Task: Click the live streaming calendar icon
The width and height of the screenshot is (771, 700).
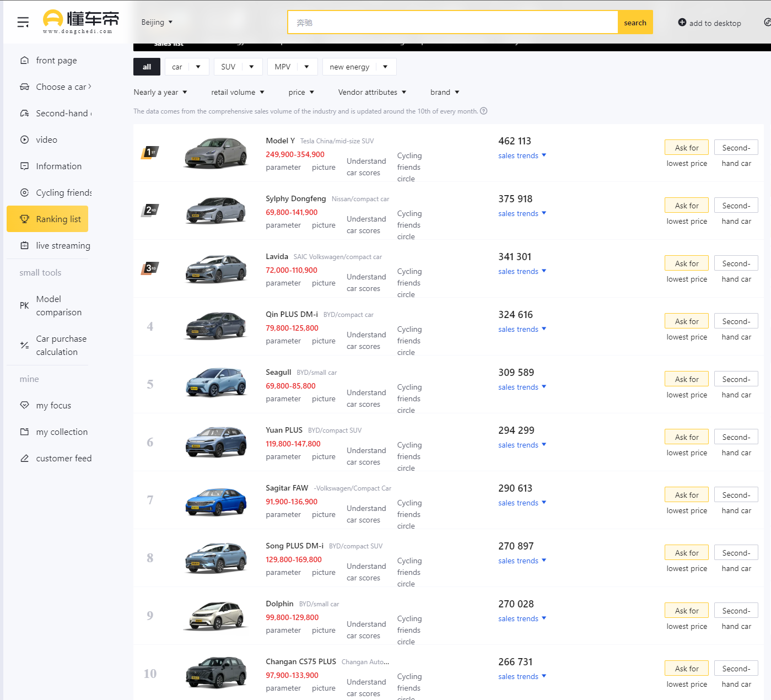Action: [24, 245]
